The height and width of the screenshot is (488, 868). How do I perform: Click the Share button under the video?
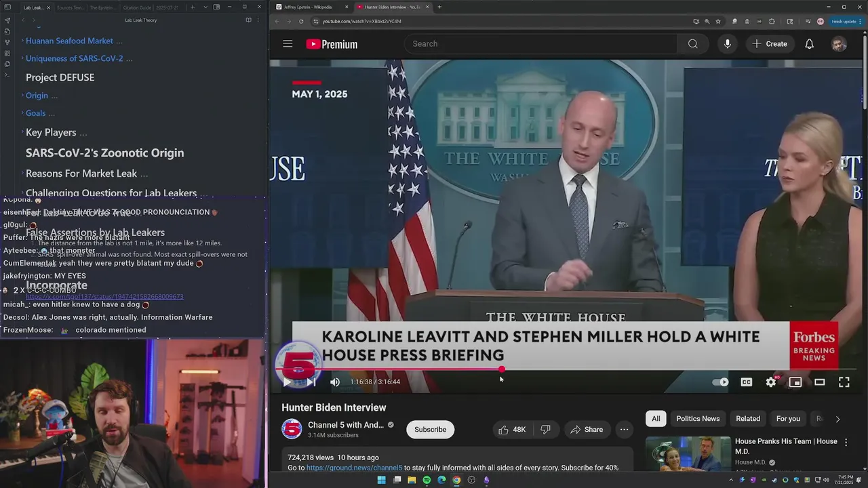tap(587, 429)
